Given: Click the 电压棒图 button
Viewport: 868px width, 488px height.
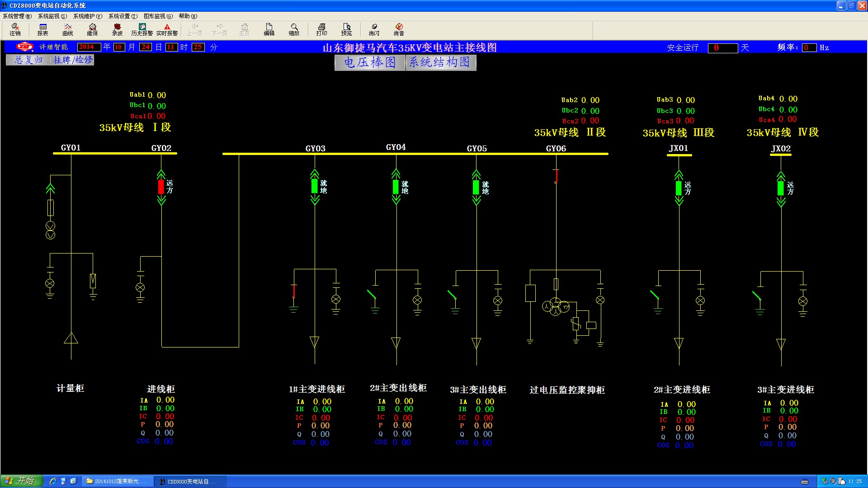Looking at the screenshot, I should coord(369,62).
